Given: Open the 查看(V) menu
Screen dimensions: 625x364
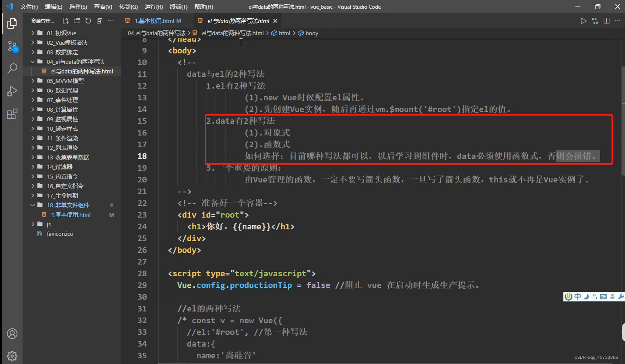Looking at the screenshot, I should [103, 7].
